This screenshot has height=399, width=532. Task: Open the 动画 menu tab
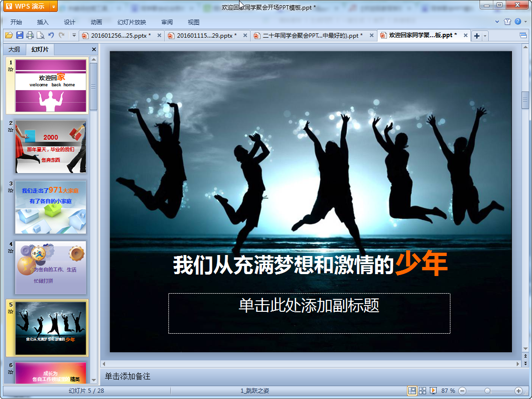pos(96,22)
